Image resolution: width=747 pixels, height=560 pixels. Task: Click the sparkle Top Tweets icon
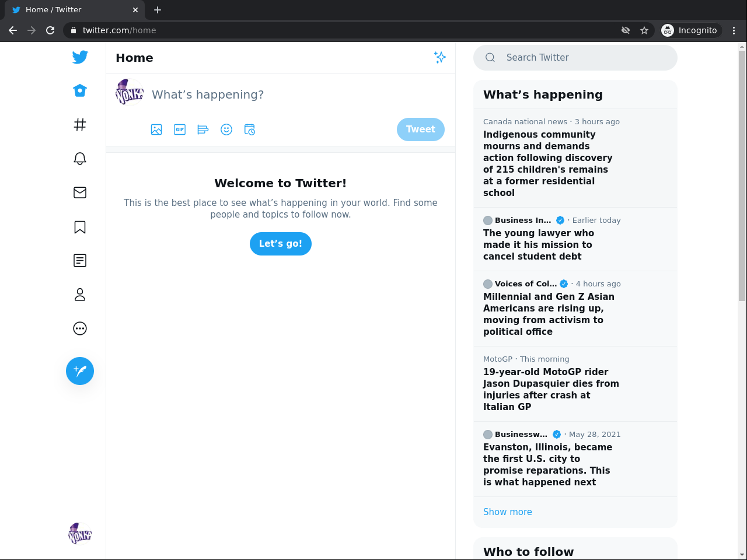440,57
